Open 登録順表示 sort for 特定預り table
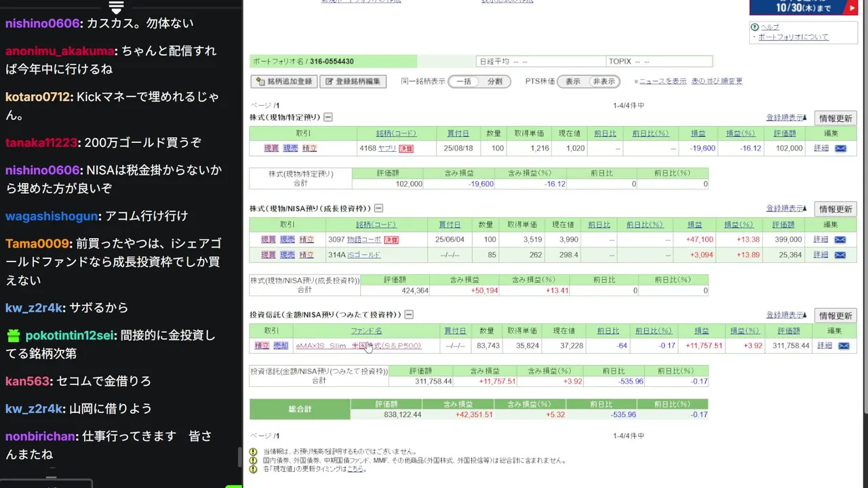This screenshot has width=868, height=488. tap(787, 118)
